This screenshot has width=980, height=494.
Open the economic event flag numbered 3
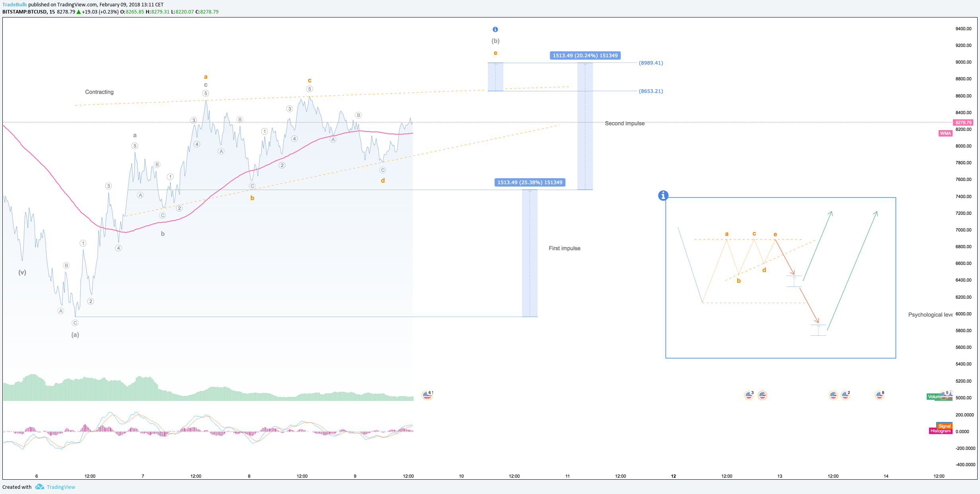click(x=749, y=395)
